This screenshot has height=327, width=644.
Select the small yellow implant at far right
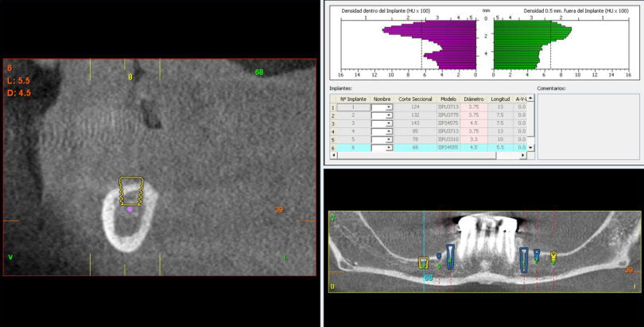click(553, 256)
